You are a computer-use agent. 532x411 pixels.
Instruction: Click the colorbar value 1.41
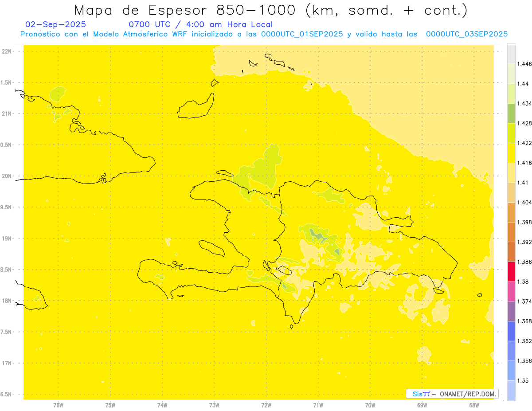522,183
